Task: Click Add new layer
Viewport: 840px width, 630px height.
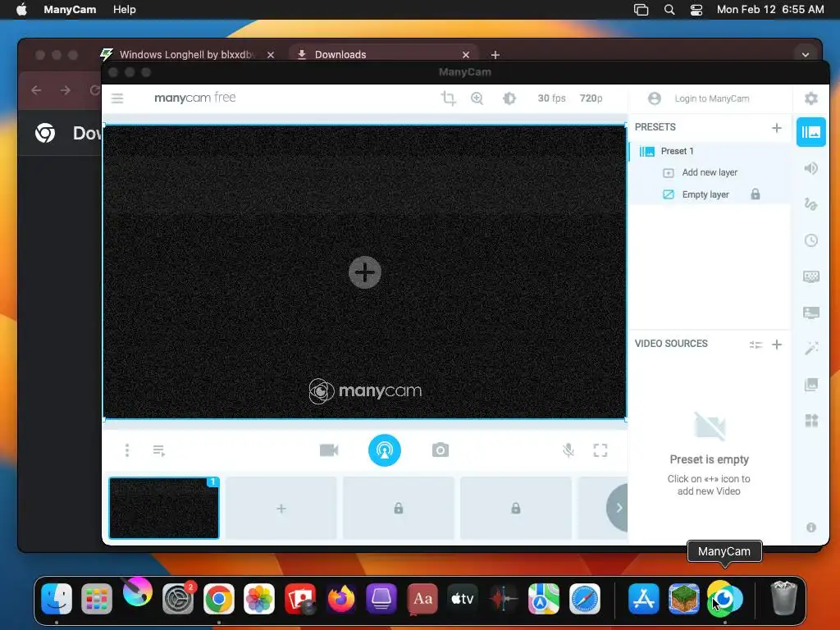Action: tap(710, 172)
